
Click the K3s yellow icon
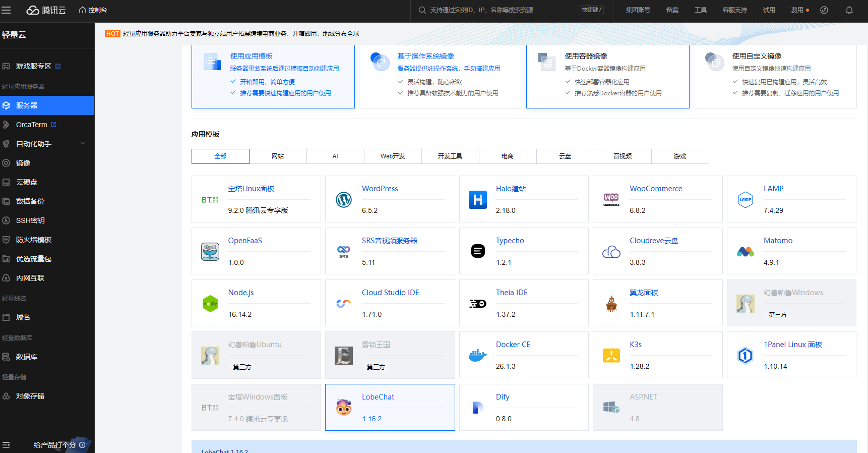[611, 356]
